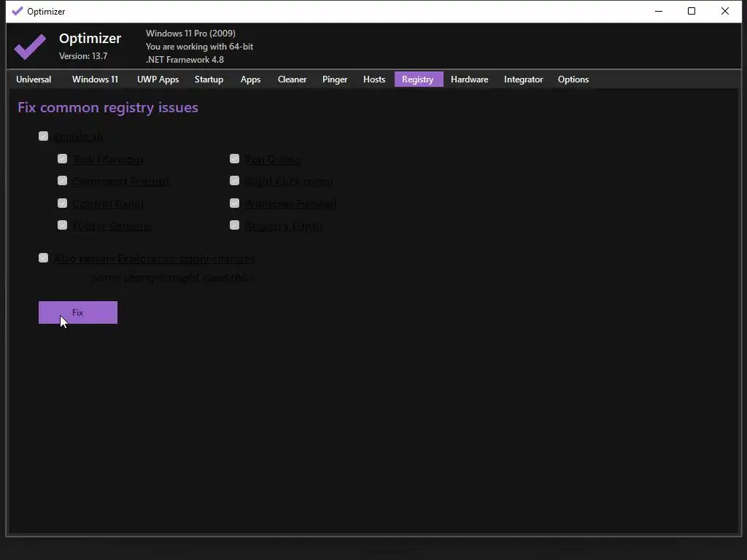Open the UWP Apps tab
This screenshot has width=747, height=560.
(x=158, y=79)
